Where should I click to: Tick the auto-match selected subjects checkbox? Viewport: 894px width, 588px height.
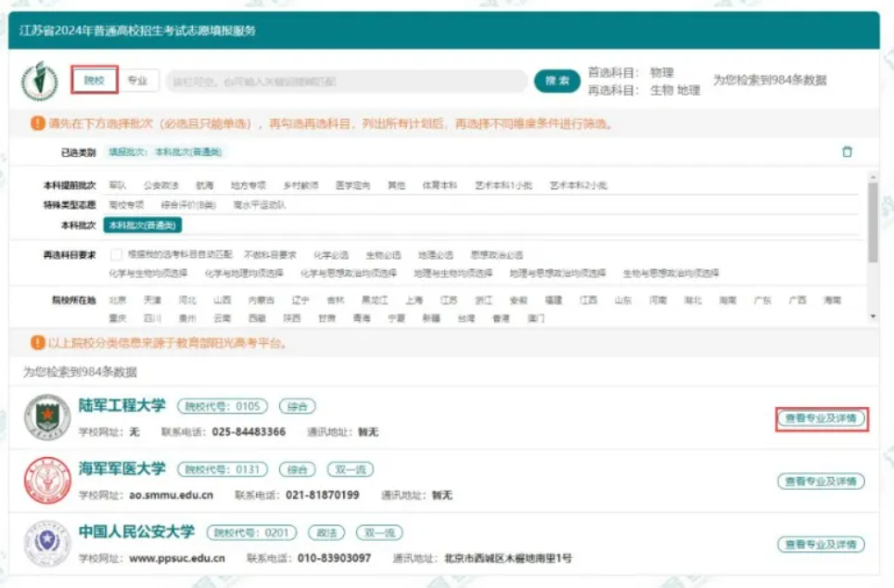116,254
